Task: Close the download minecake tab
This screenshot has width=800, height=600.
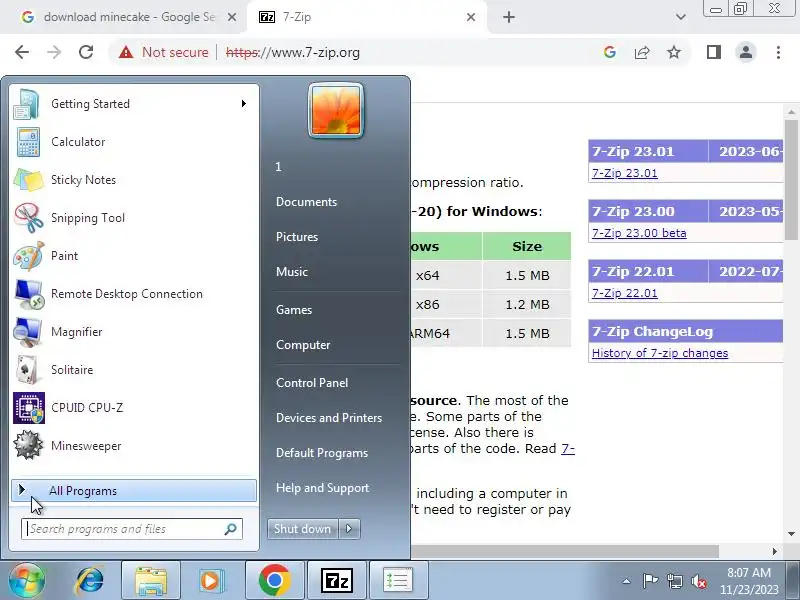Action: pyautogui.click(x=232, y=17)
